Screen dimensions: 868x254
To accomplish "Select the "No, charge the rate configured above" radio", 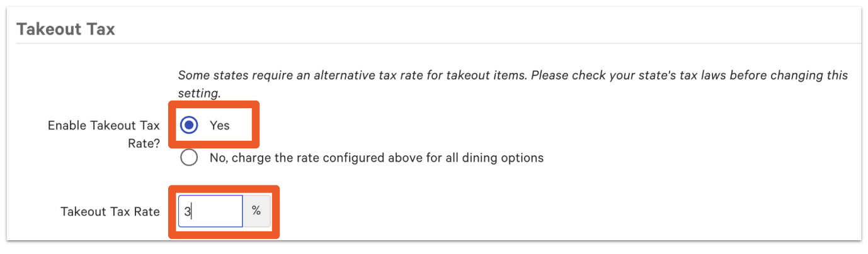I will 188,158.
